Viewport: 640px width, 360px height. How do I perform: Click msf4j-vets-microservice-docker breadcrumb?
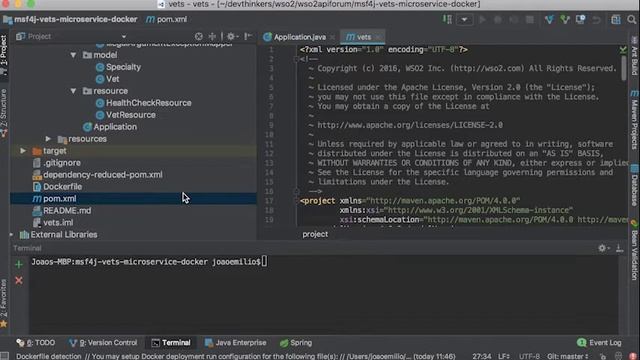(x=70, y=20)
